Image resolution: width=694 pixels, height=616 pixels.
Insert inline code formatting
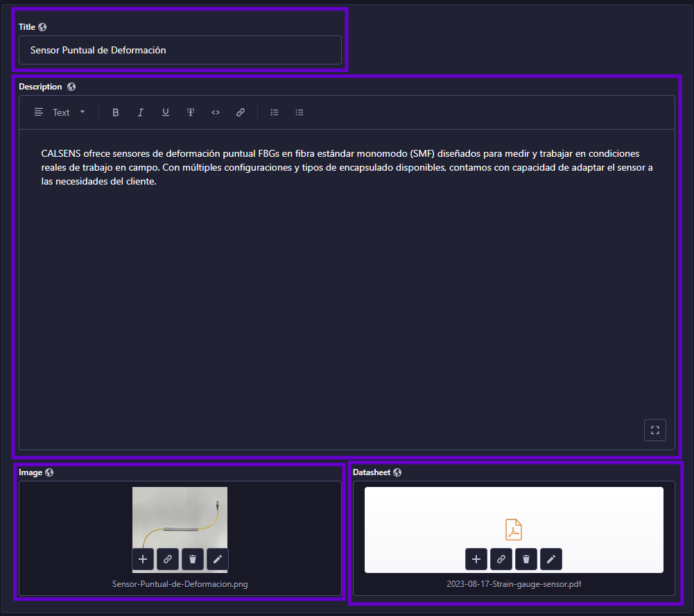tap(216, 112)
